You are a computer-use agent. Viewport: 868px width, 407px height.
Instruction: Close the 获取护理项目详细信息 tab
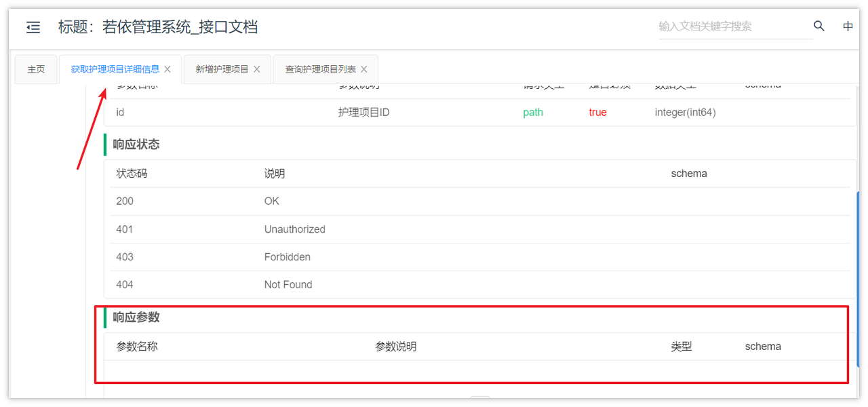[167, 69]
